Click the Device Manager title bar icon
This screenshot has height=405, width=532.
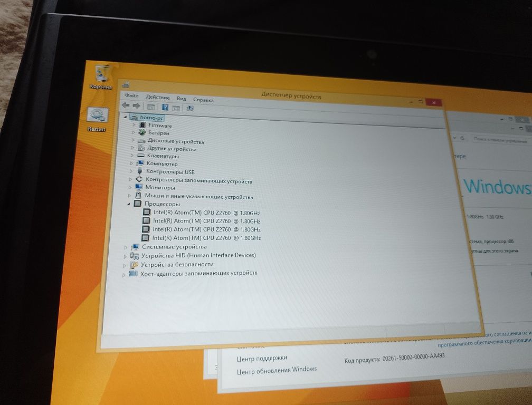point(126,85)
